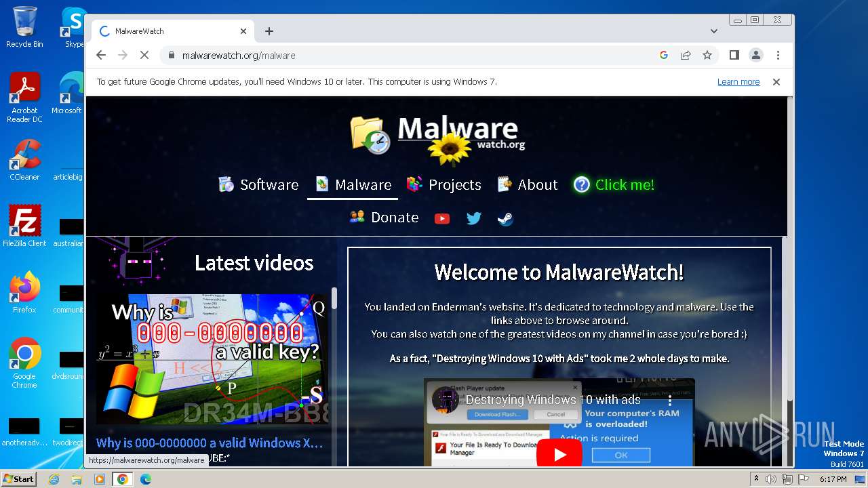The image size is (868, 488).
Task: Select the Malware navigation item
Action: pyautogui.click(x=353, y=184)
